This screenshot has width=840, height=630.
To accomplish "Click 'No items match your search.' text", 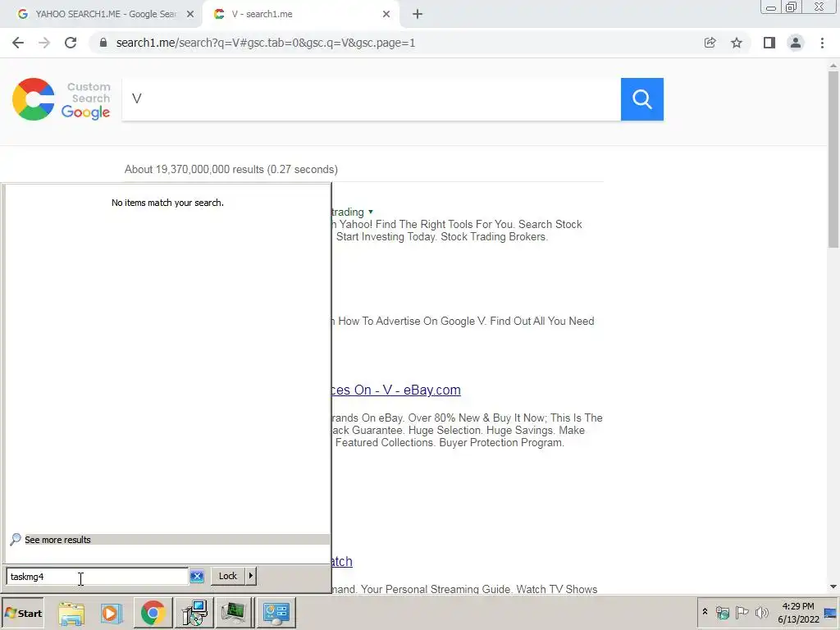I will tap(167, 203).
